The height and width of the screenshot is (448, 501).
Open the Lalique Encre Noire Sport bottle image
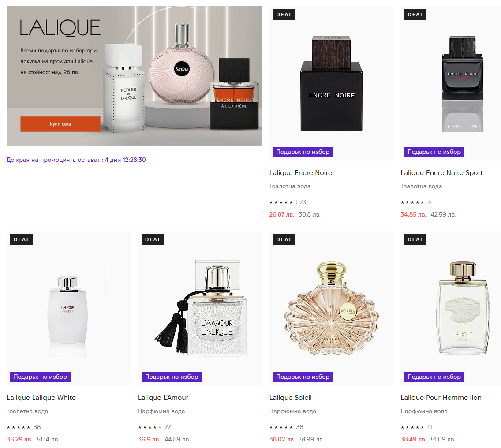462,84
